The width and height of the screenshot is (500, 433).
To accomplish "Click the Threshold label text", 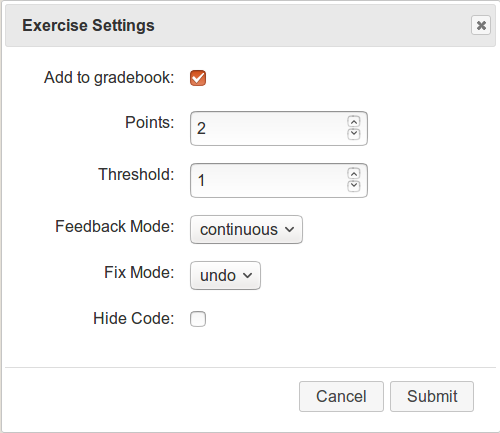I will pyautogui.click(x=136, y=174).
